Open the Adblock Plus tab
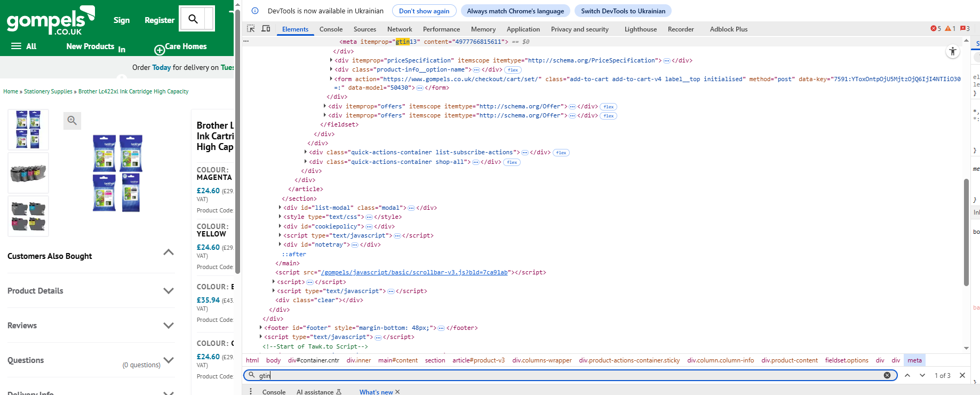Viewport: 980px width, 395px height. pos(729,29)
